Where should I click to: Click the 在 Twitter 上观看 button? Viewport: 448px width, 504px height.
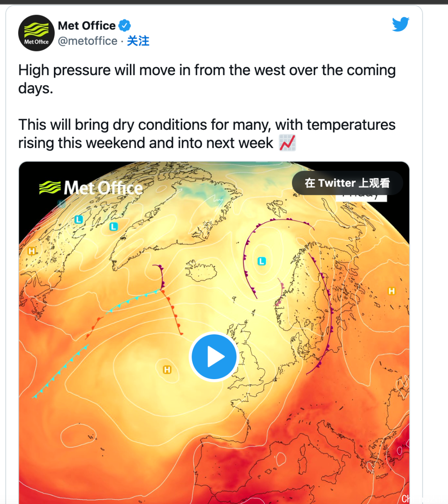click(x=347, y=183)
